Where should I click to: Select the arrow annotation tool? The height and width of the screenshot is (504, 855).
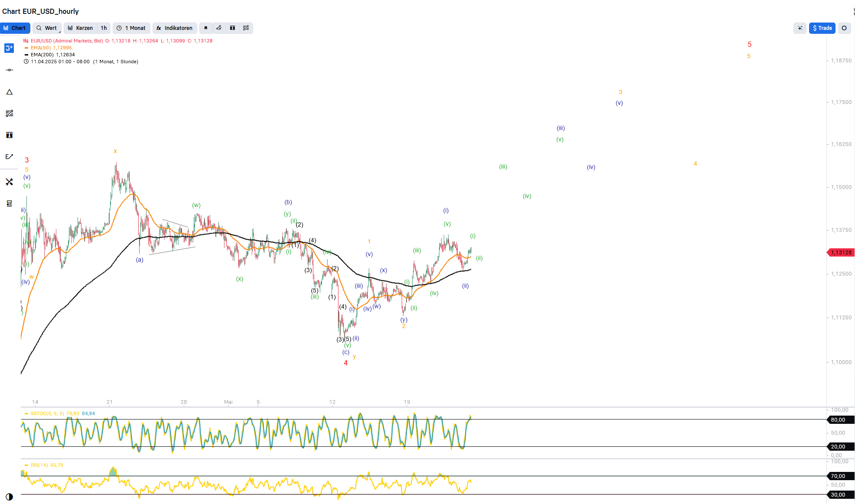[x=9, y=156]
